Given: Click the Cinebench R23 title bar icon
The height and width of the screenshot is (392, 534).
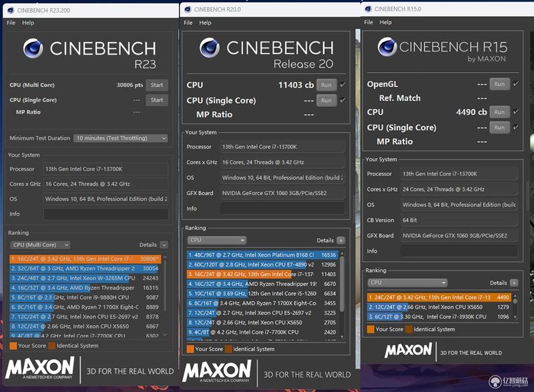Looking at the screenshot, I should tap(11, 10).
